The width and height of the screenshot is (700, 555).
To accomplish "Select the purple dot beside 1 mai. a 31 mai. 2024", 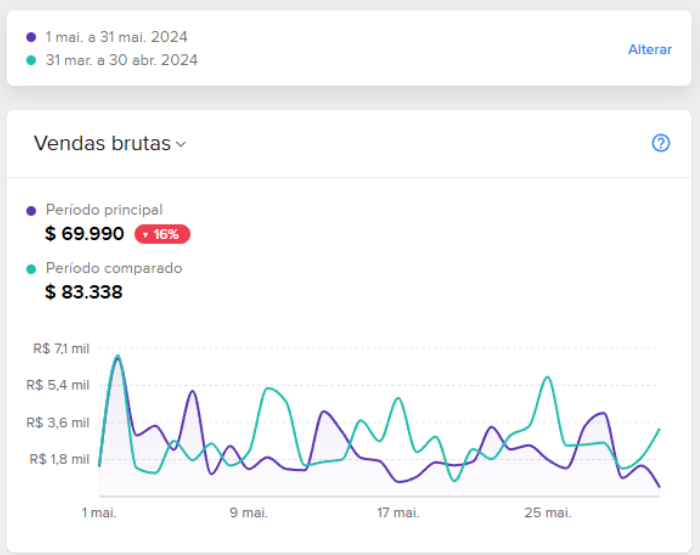I will click(31, 37).
